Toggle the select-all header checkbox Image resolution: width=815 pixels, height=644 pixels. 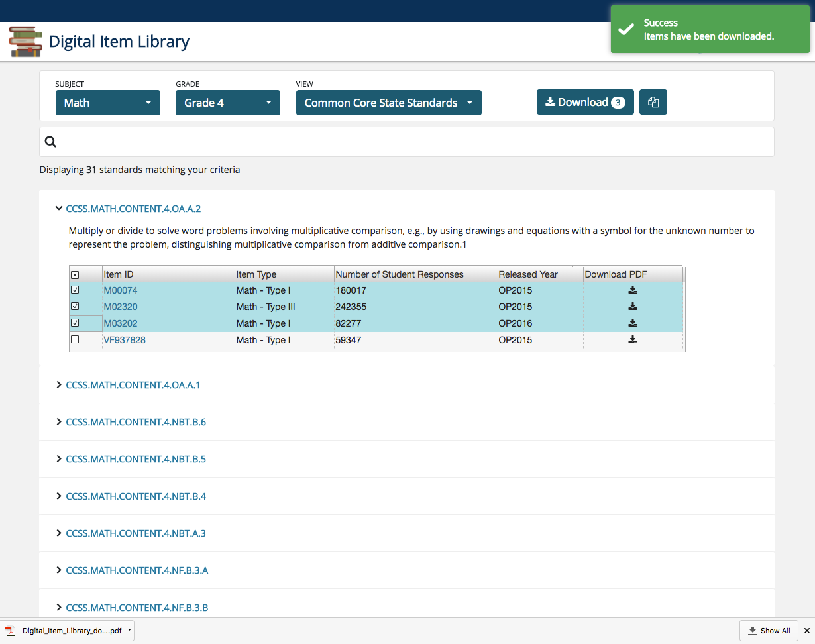point(75,274)
